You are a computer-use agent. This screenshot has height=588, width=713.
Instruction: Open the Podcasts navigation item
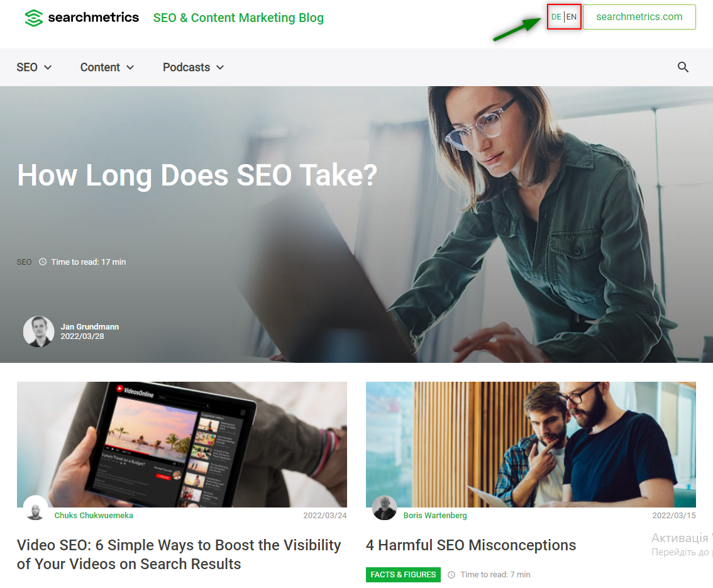coord(187,67)
